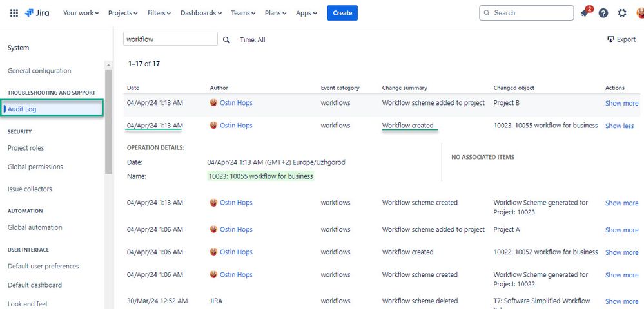Click the Event category column header
The width and height of the screenshot is (644, 309).
click(340, 88)
